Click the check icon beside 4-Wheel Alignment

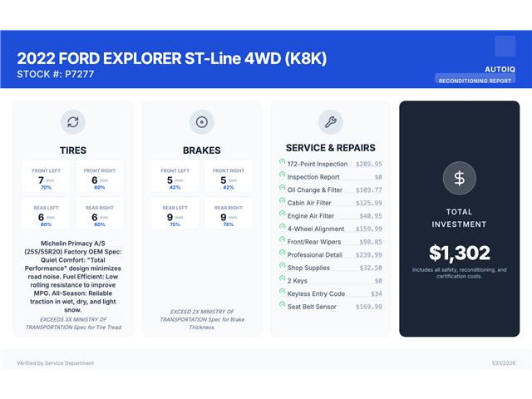pyautogui.click(x=283, y=229)
